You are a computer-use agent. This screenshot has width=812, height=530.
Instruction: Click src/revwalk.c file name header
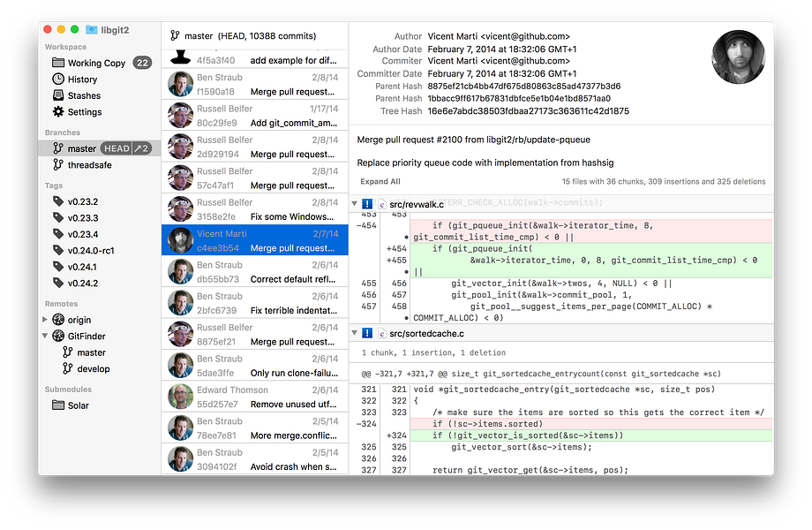click(x=417, y=204)
